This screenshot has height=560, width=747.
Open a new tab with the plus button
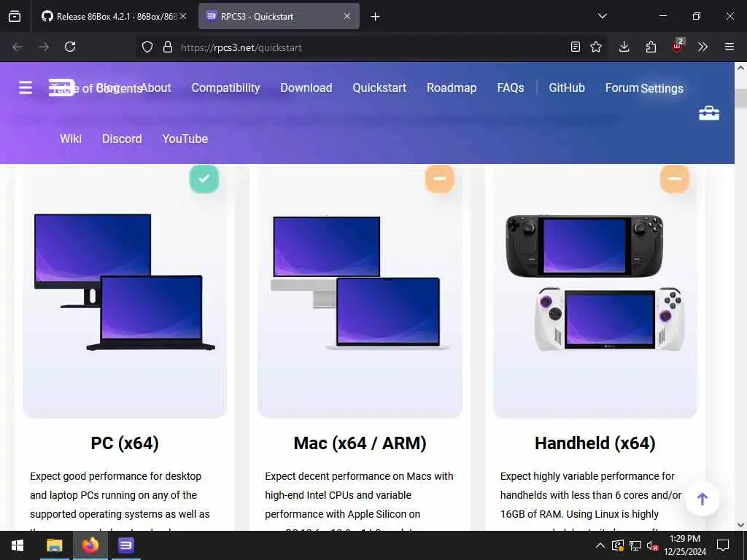pos(376,17)
